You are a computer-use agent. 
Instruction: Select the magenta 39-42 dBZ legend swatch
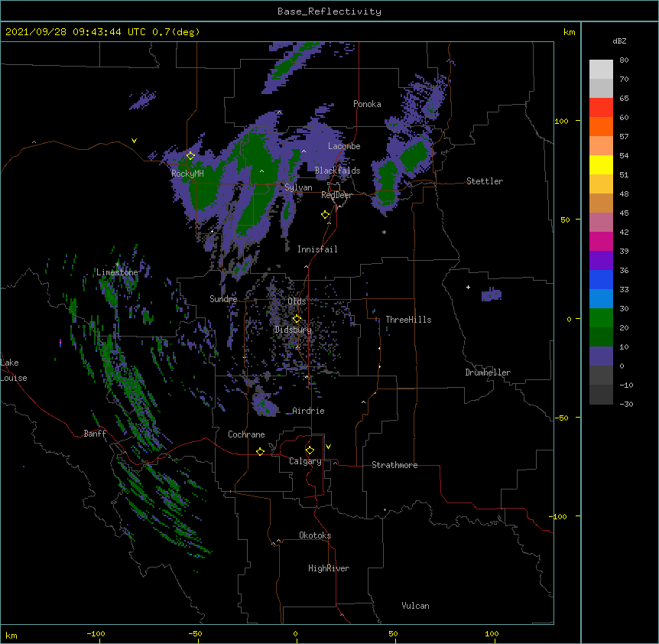[x=601, y=241]
